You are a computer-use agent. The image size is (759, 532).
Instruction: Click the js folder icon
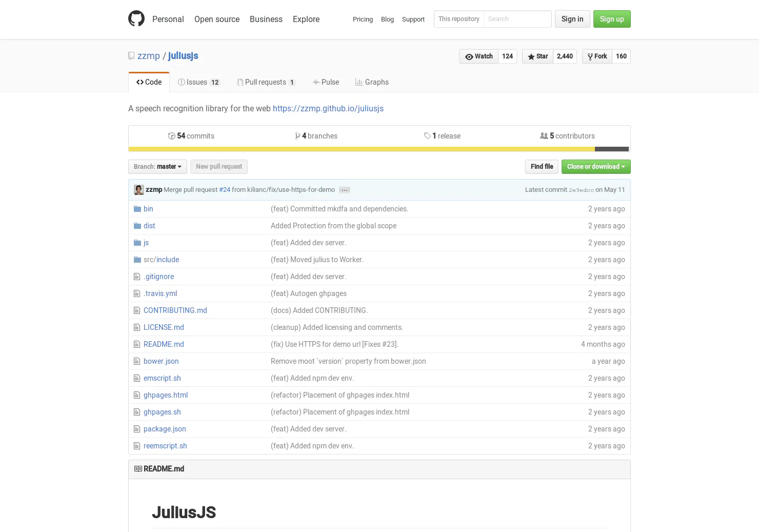point(137,243)
